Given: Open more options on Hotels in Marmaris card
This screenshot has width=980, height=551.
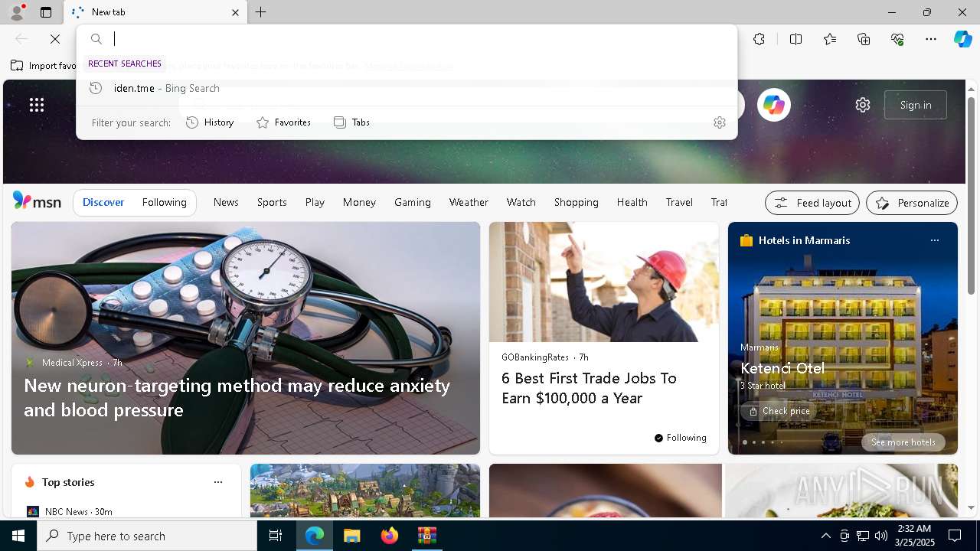Looking at the screenshot, I should coord(934,240).
